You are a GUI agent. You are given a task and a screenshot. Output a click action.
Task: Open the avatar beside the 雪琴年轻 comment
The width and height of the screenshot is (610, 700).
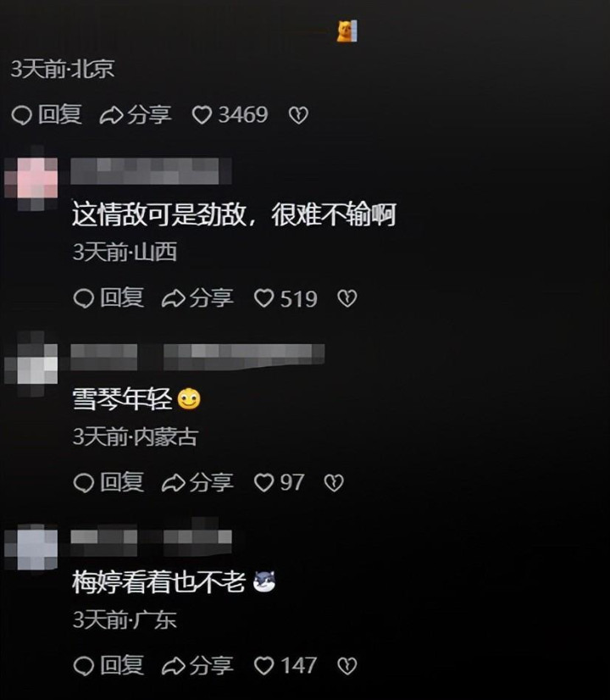pyautogui.click(x=31, y=364)
